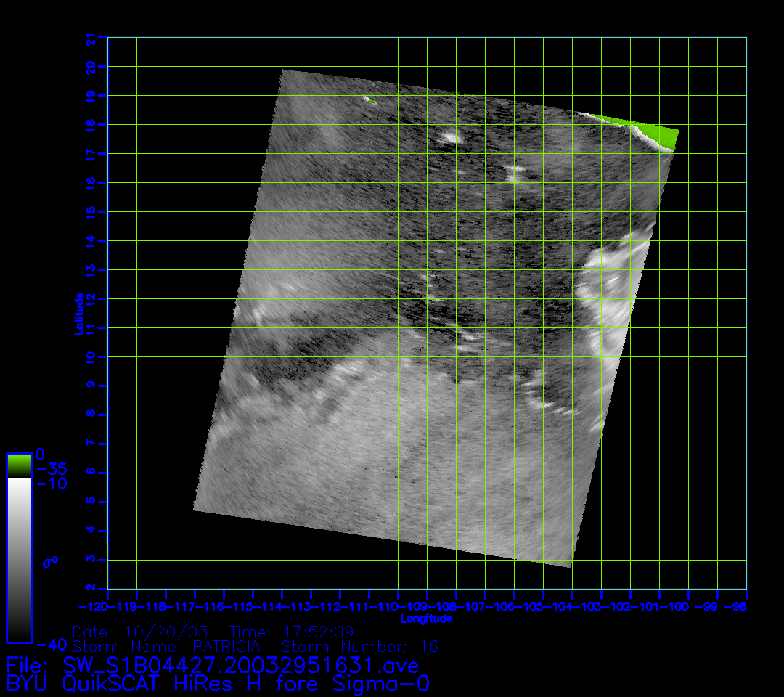The image size is (784, 697).
Task: Click the -35 color scale label
Action: pyautogui.click(x=51, y=469)
